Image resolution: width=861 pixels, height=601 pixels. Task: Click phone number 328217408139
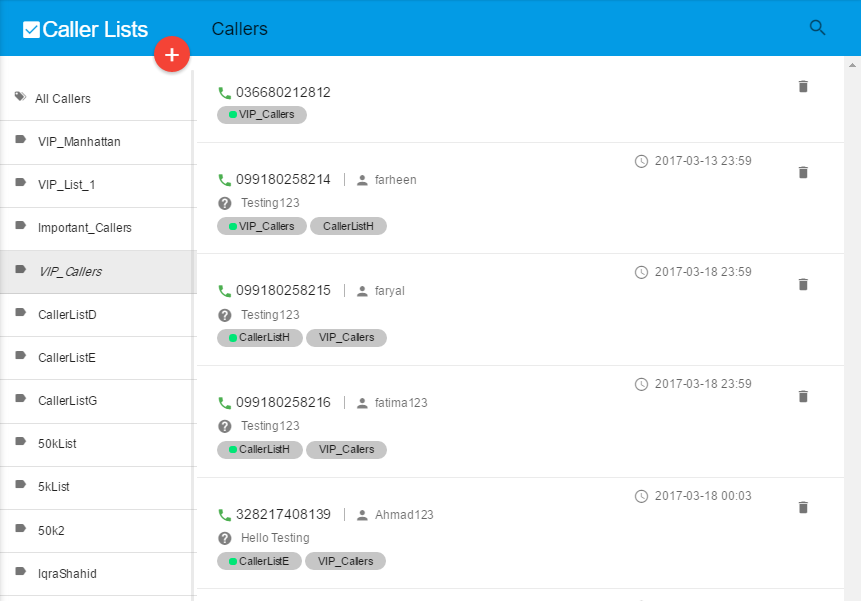[283, 514]
